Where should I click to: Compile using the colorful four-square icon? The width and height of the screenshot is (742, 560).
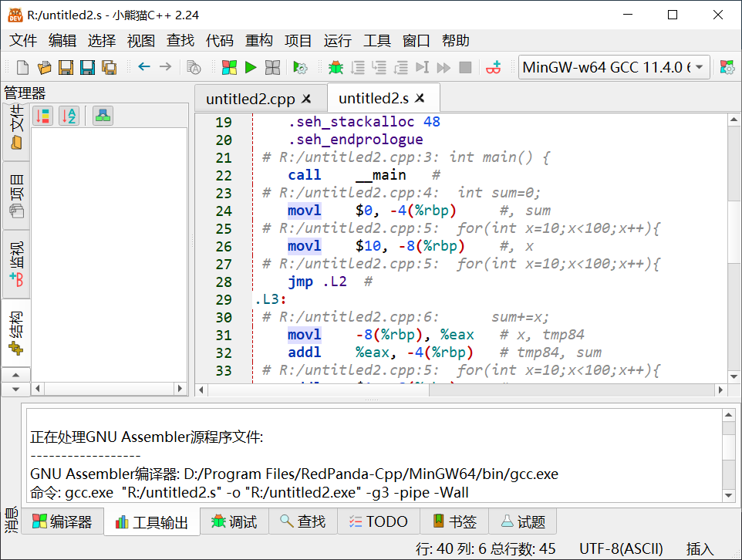click(229, 68)
